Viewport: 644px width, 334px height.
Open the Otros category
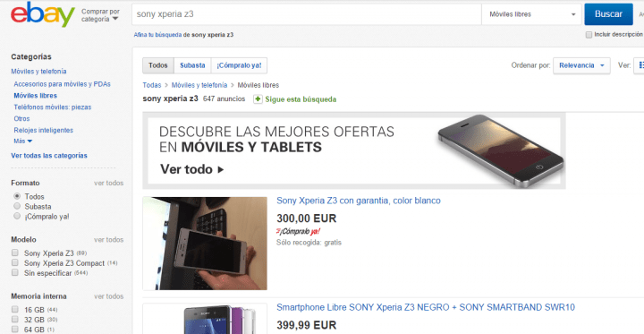point(21,118)
